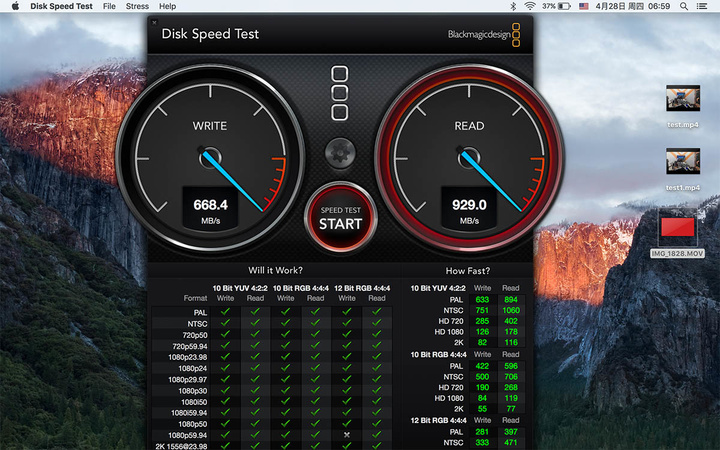Click the READ gauge label
This screenshot has width=720, height=450.
pyautogui.click(x=469, y=126)
